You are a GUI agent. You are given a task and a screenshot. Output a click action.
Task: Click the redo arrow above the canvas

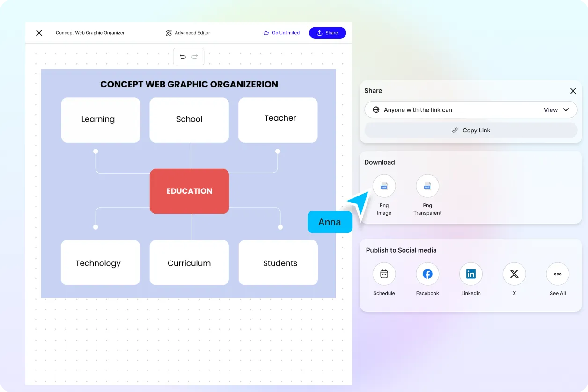click(x=194, y=56)
